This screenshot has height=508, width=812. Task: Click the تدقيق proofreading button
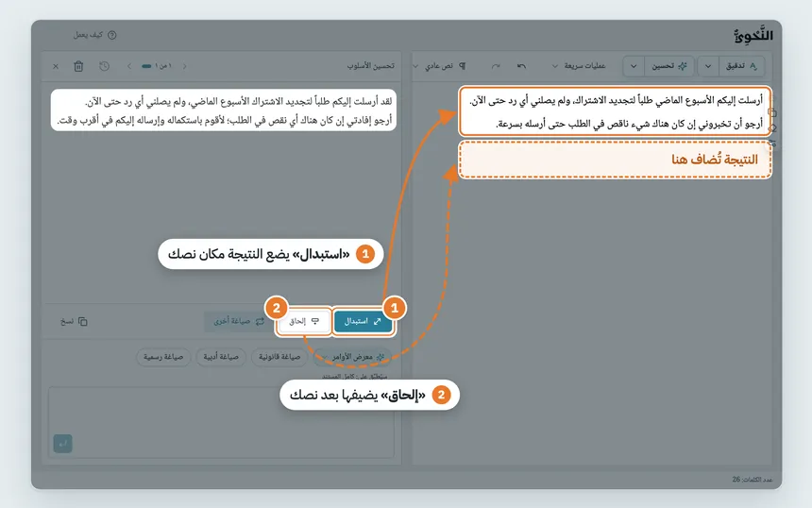point(741,66)
